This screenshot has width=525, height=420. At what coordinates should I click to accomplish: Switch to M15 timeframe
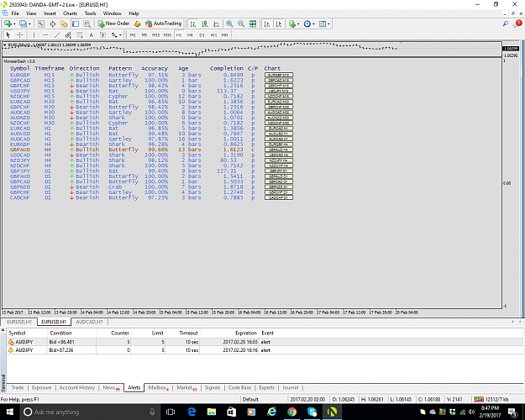(x=155, y=34)
